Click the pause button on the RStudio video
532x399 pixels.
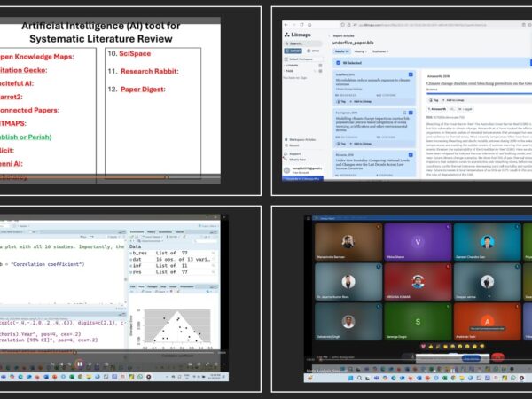pos(80,364)
